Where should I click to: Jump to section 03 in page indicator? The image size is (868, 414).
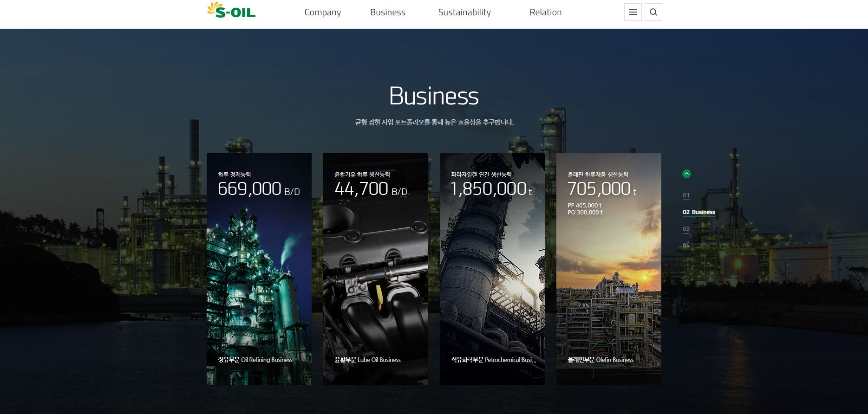click(686, 229)
